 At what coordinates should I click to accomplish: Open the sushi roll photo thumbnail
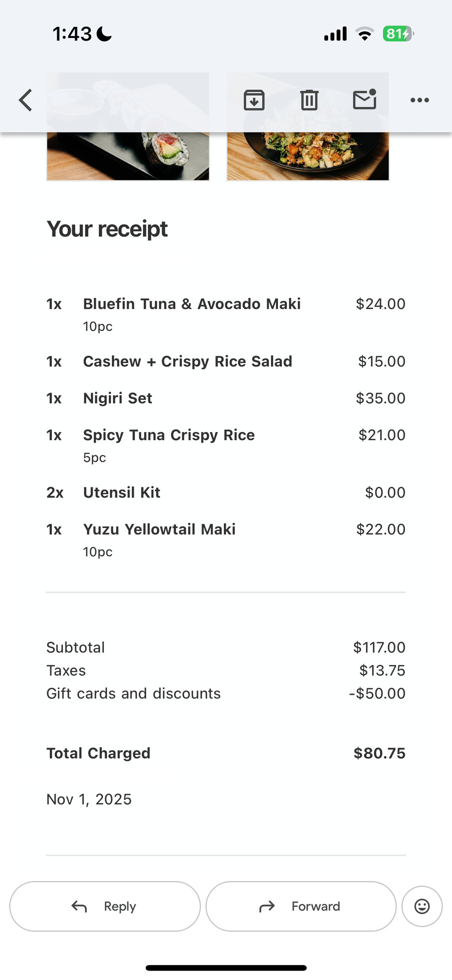[x=128, y=156]
